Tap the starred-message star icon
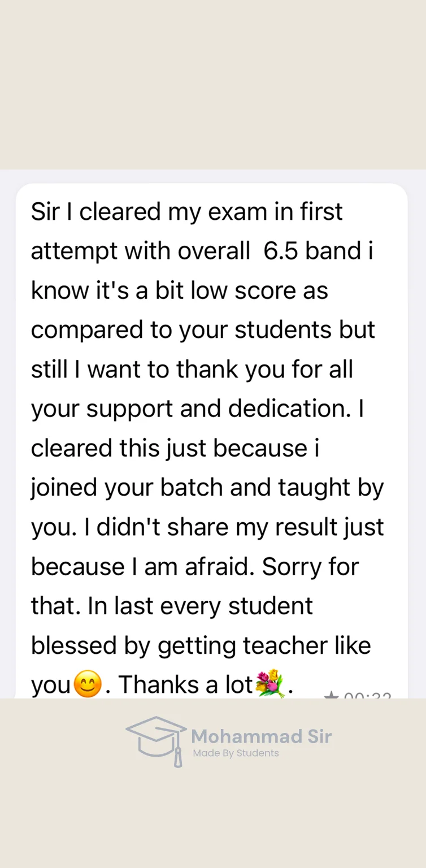Screen dimensions: 426x868 [x=331, y=696]
